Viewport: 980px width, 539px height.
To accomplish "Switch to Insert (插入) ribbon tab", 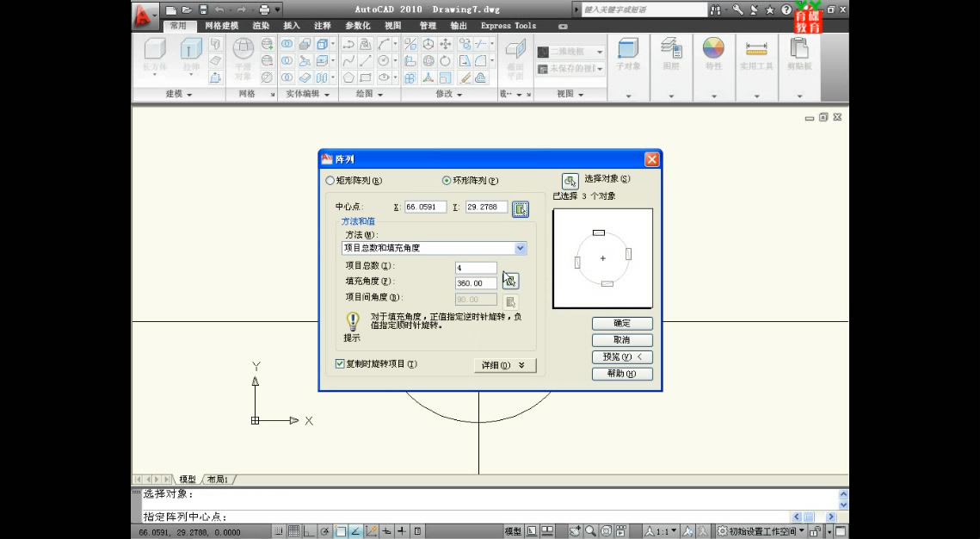I will click(x=292, y=26).
